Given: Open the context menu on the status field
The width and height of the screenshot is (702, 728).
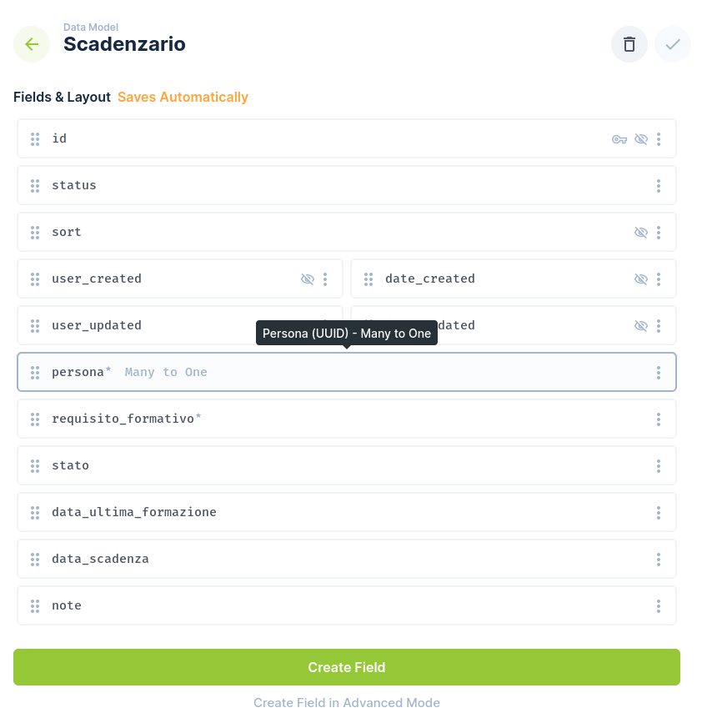Looking at the screenshot, I should (x=659, y=185).
